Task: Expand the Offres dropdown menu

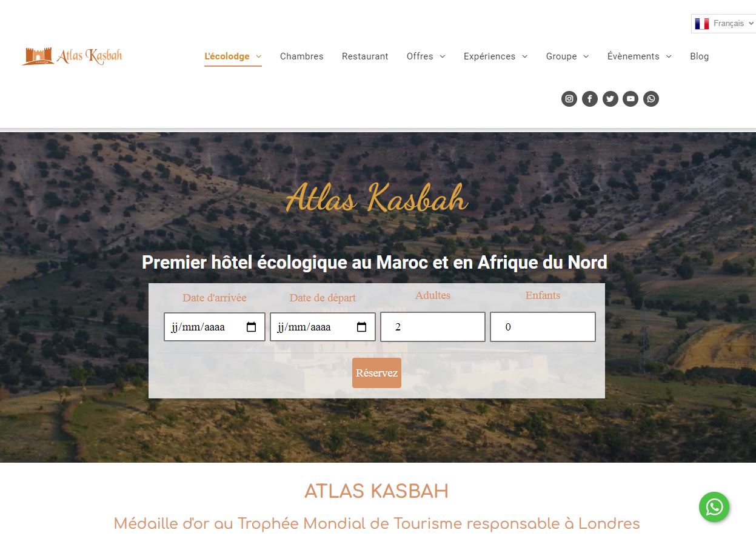Action: click(x=426, y=56)
